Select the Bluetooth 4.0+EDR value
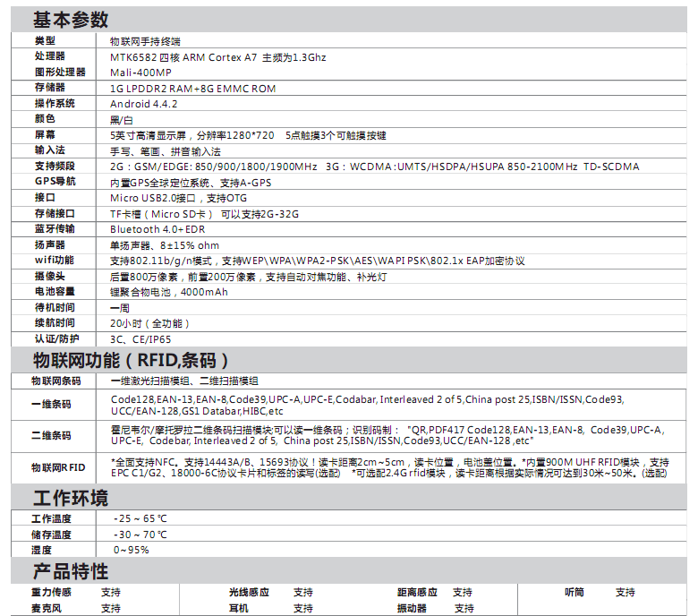698x616 pixels. 157,229
